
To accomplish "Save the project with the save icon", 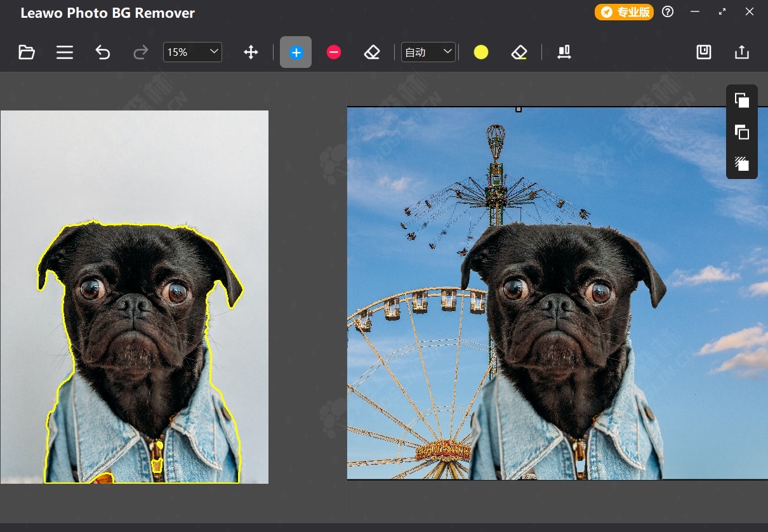I will click(x=704, y=52).
